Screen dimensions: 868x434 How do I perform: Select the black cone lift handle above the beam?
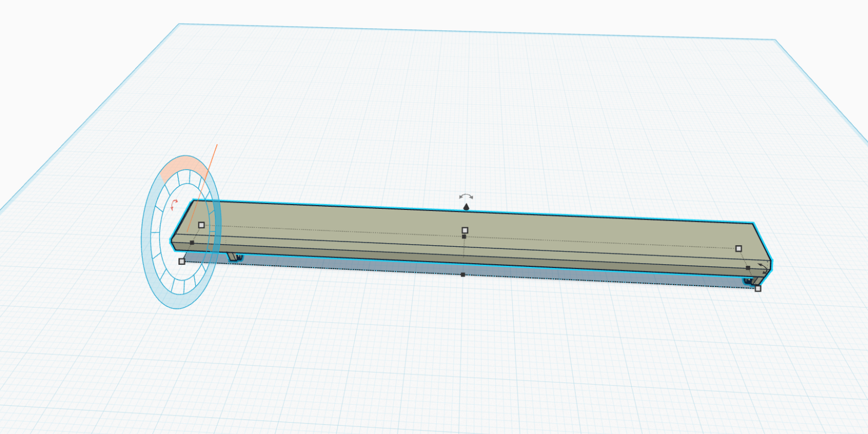(466, 206)
